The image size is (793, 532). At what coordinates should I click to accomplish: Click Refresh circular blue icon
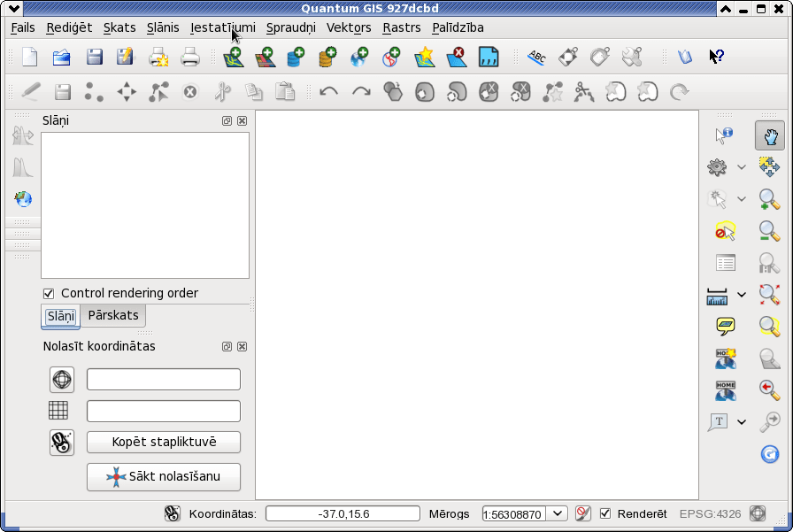click(770, 453)
